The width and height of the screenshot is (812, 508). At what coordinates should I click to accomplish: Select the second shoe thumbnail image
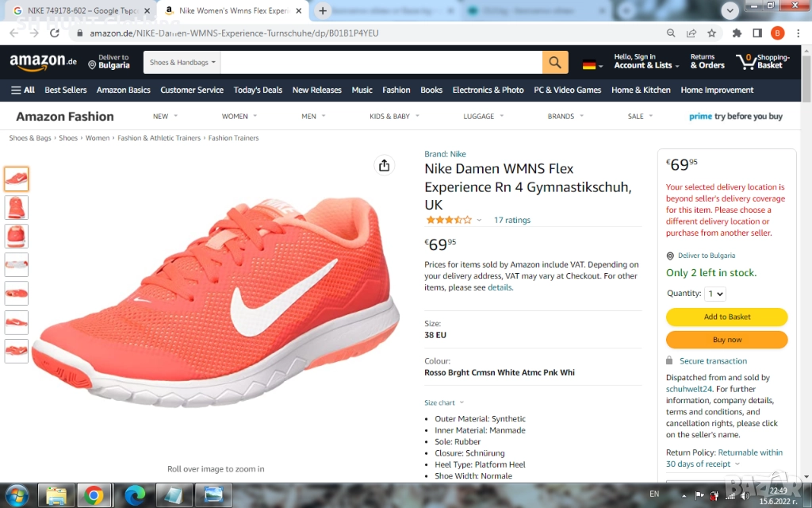point(17,208)
